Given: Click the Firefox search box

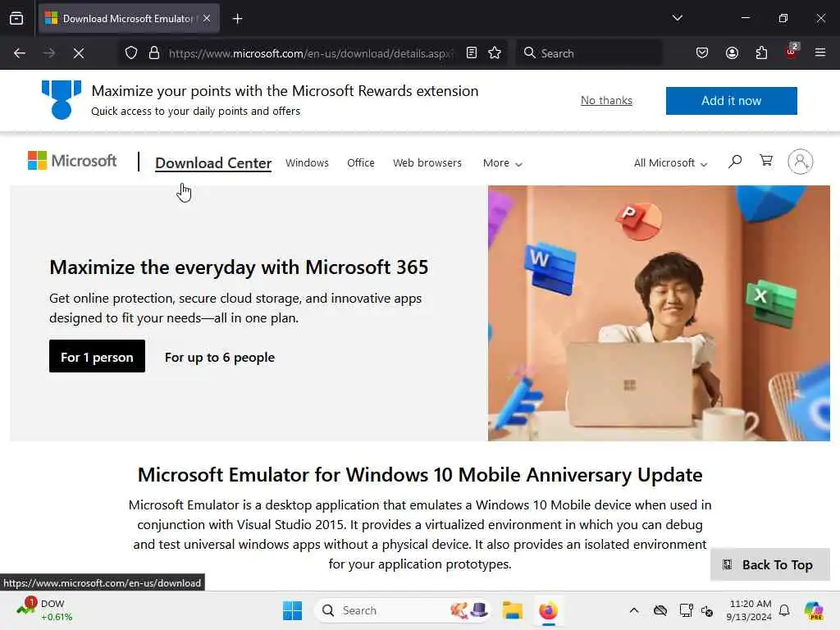Looking at the screenshot, I should pyautogui.click(x=589, y=52).
